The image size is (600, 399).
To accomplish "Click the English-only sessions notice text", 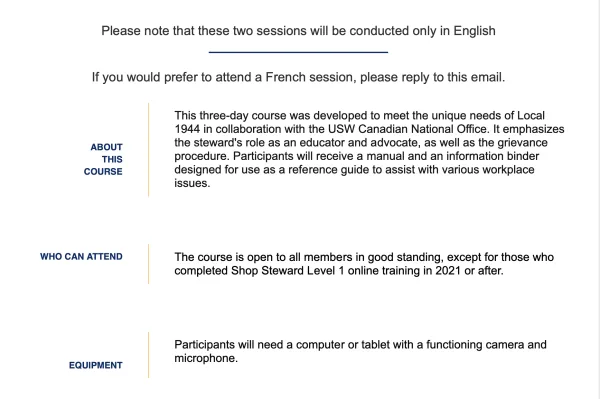I will point(298,31).
